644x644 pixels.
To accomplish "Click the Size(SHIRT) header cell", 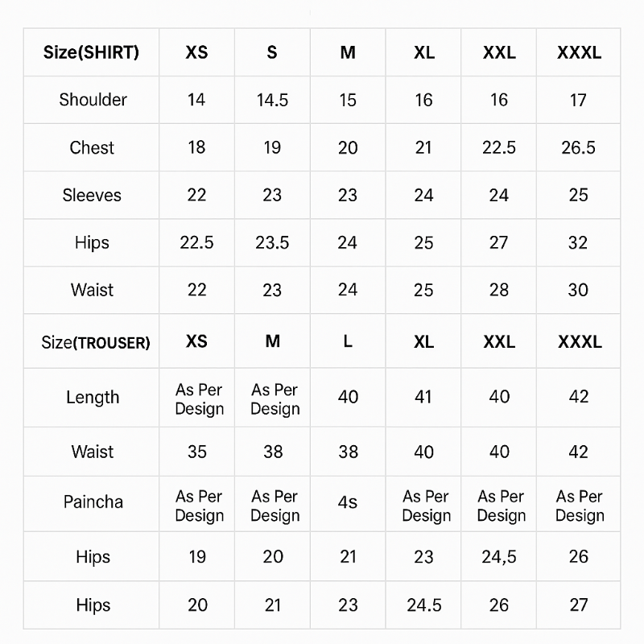I will (91, 53).
